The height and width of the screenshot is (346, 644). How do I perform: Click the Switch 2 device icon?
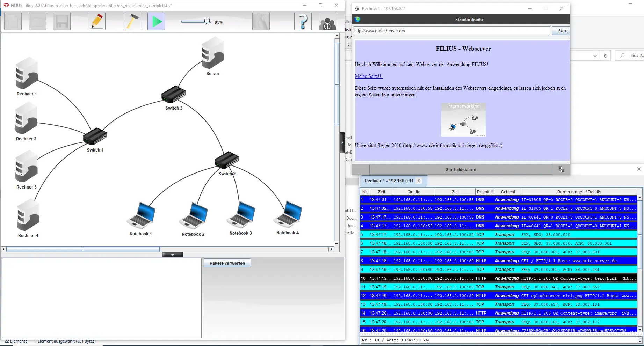(x=227, y=160)
